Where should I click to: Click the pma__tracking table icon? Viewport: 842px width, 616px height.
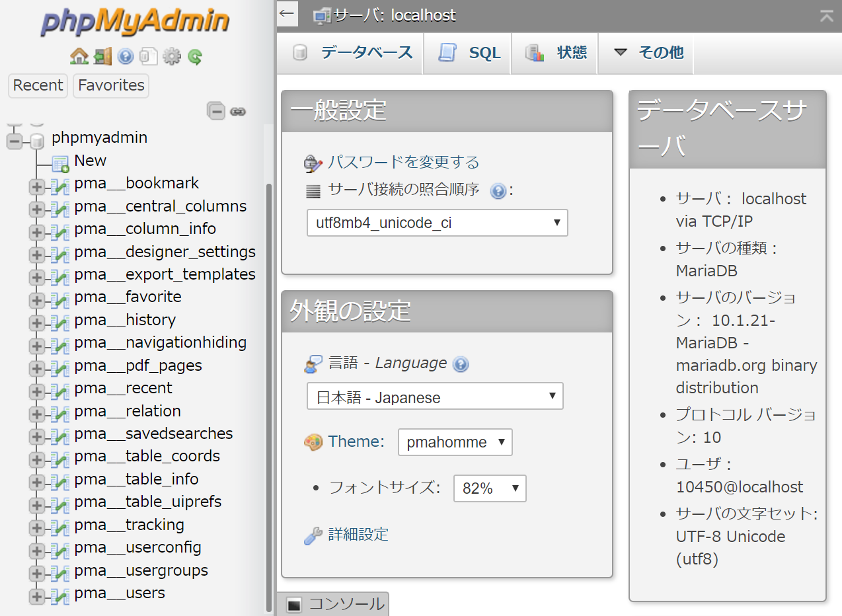point(61,527)
